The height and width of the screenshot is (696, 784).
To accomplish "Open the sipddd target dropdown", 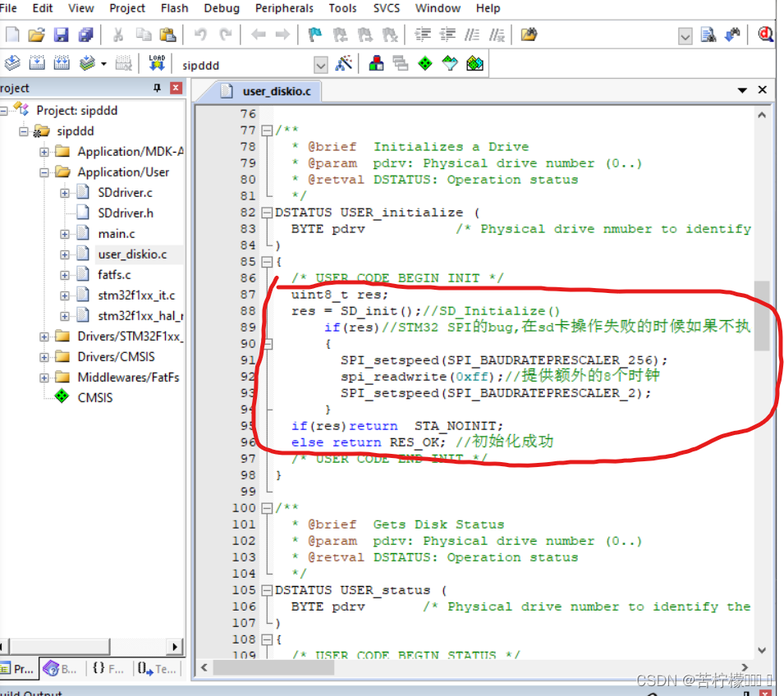I will pos(320,65).
